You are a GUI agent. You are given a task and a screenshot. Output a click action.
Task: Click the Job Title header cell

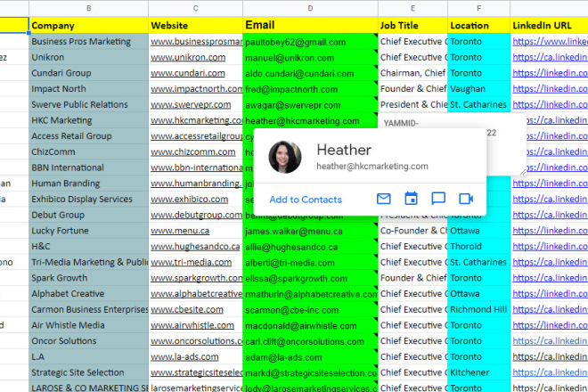pos(412,25)
